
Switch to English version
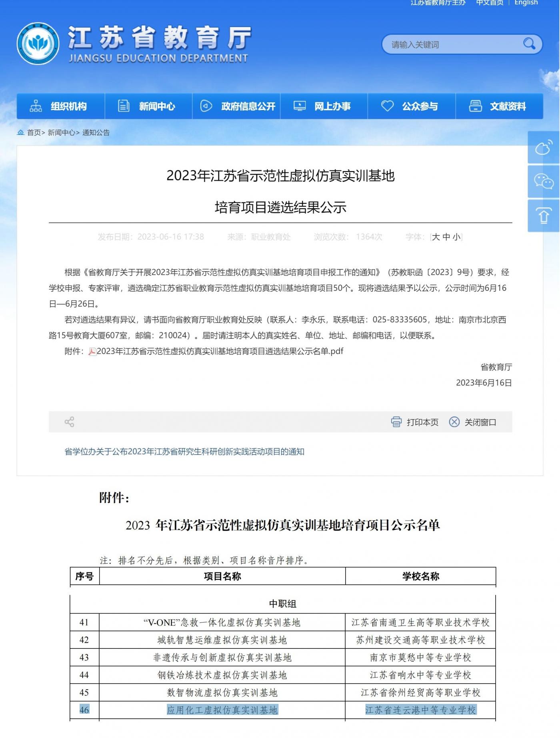526,3
